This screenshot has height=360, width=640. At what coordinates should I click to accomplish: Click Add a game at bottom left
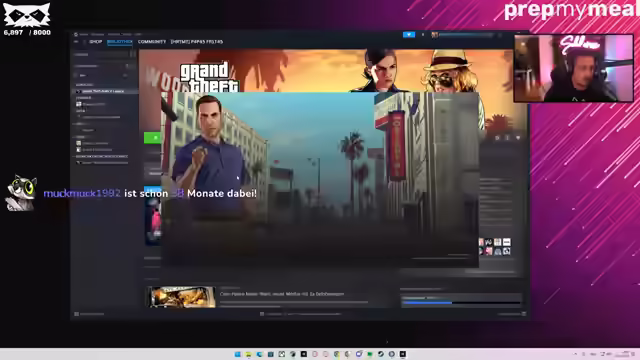coord(89,314)
